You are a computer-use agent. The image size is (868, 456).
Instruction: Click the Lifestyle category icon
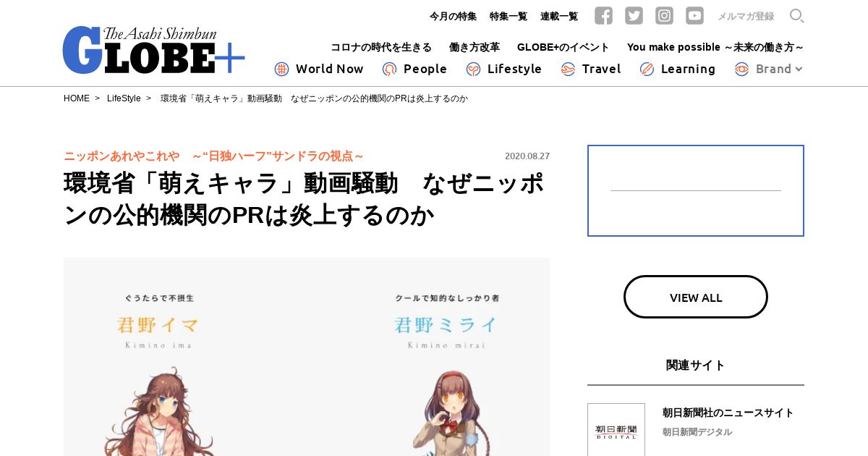point(473,69)
